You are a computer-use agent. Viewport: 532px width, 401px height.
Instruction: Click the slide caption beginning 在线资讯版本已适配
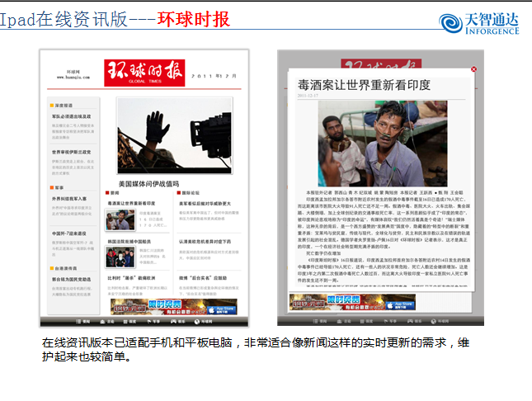(256, 349)
